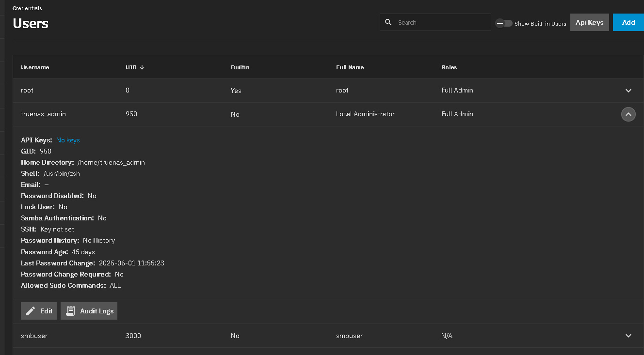644x355 pixels.
Task: Sort by UID column arrow
Action: click(142, 67)
